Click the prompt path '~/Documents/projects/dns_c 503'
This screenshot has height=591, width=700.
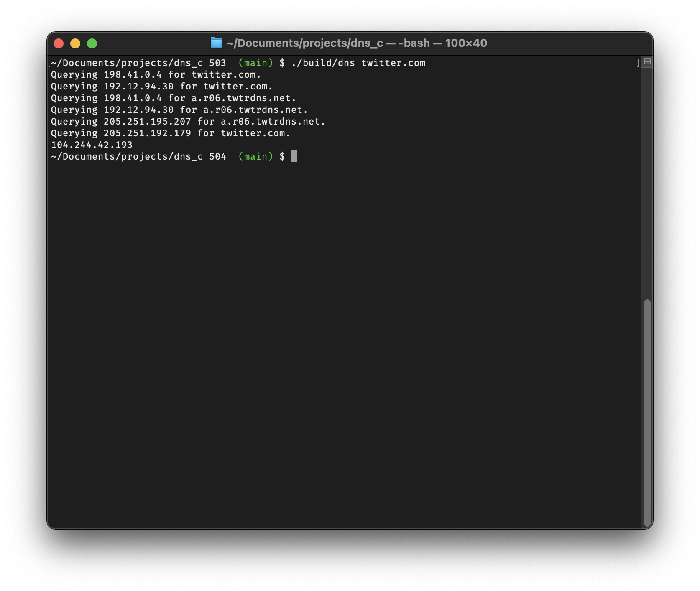(138, 63)
